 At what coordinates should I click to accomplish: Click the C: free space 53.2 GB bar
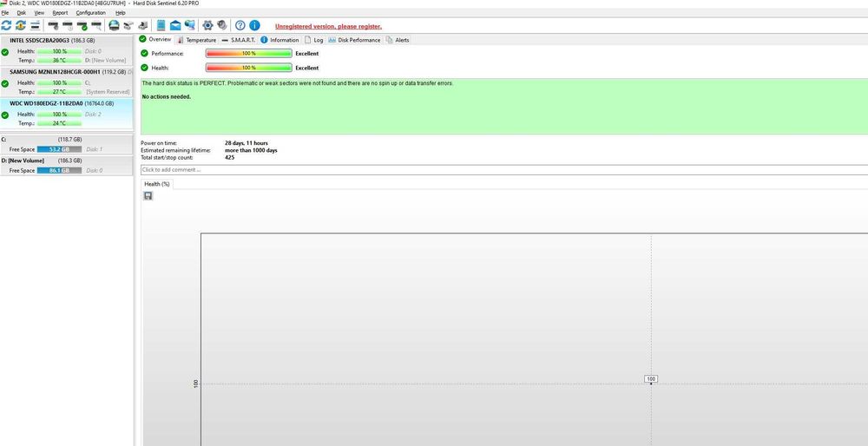59,149
